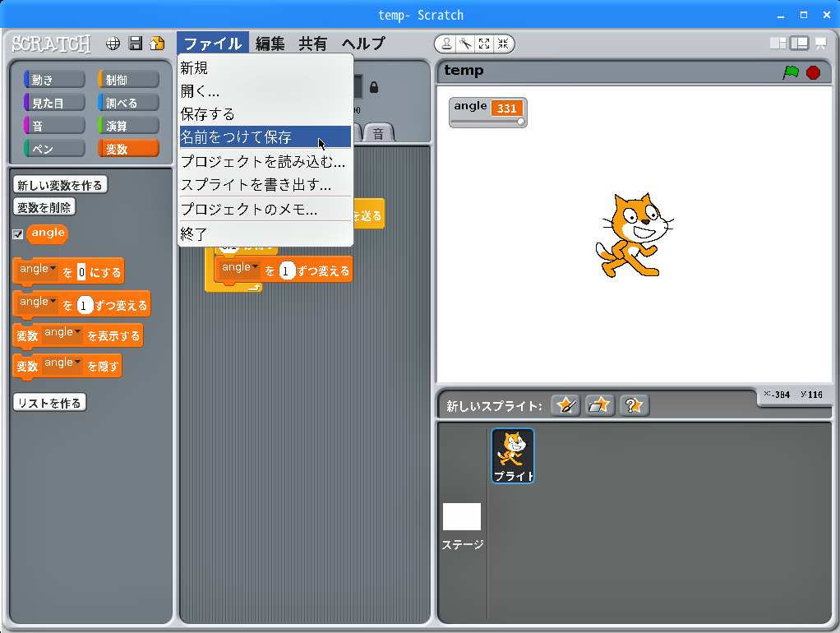Choose スプライトを書き出す... menu entry

pos(265,185)
